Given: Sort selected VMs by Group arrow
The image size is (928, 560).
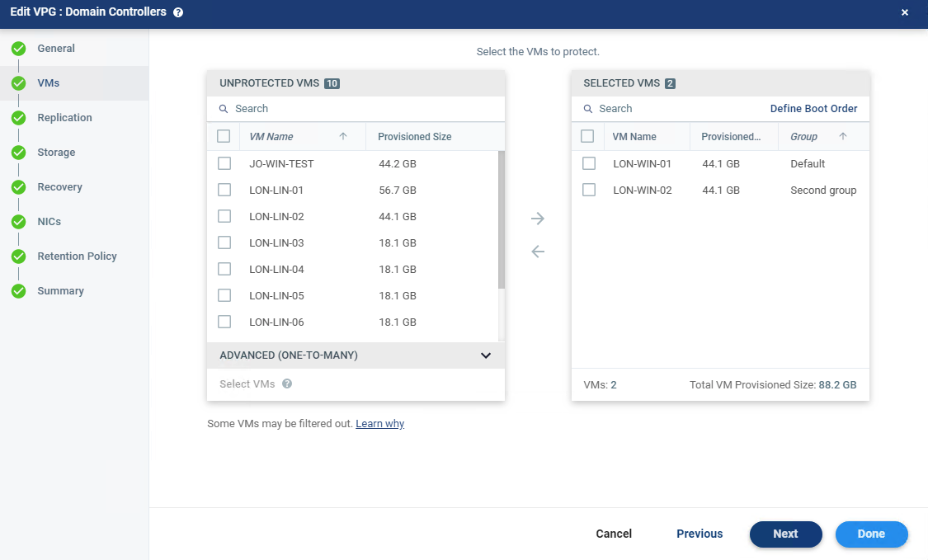Looking at the screenshot, I should pos(842,137).
